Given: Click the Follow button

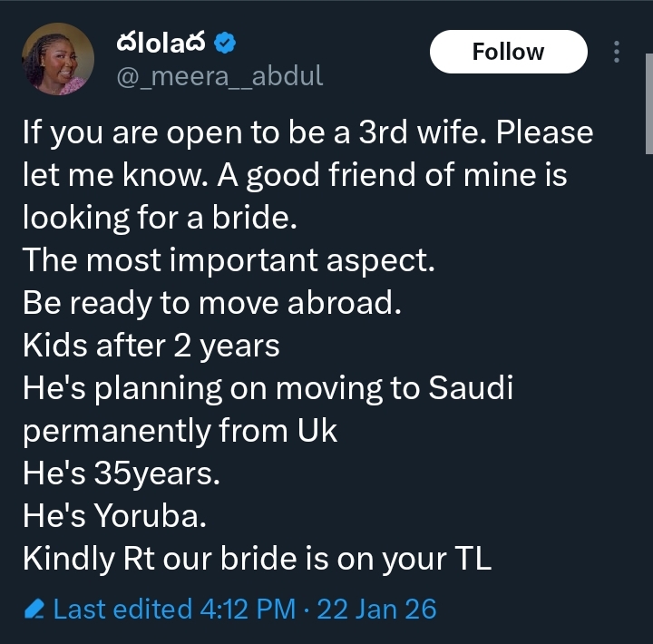Looking at the screenshot, I should [508, 53].
